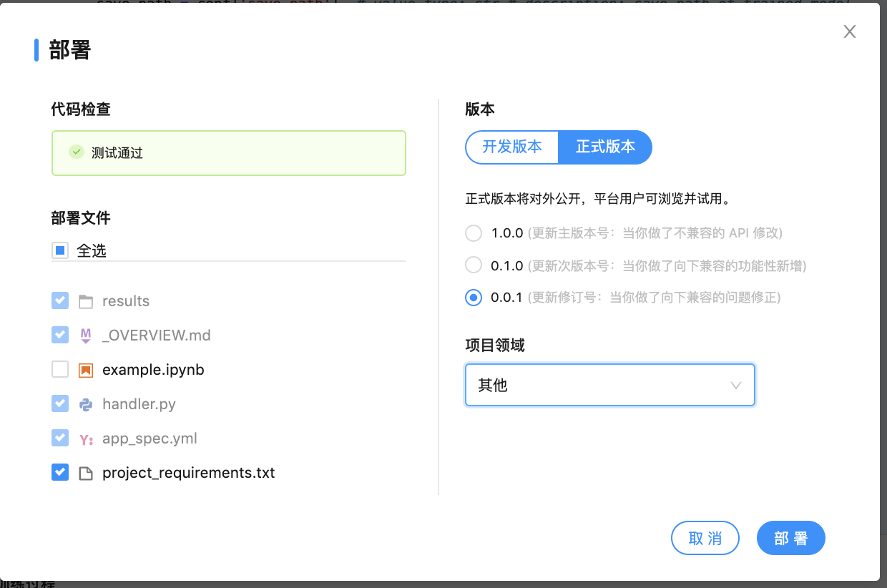The width and height of the screenshot is (887, 588).
Task: Switch to the 开发版本 tab
Action: (x=511, y=147)
